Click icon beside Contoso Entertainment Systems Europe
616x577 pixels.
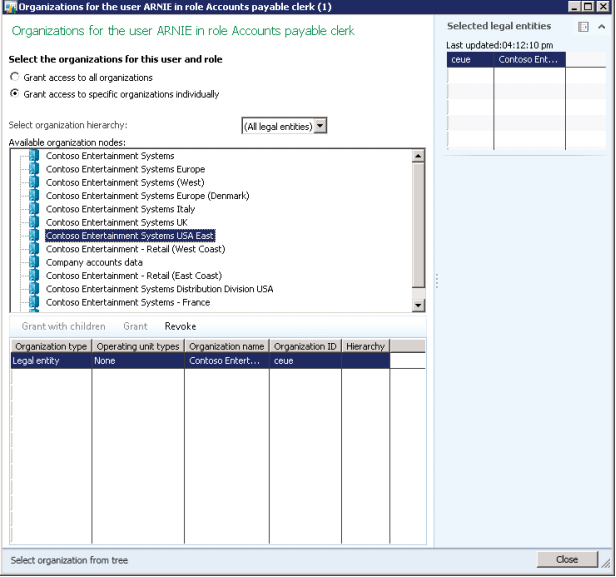pyautogui.click(x=34, y=169)
